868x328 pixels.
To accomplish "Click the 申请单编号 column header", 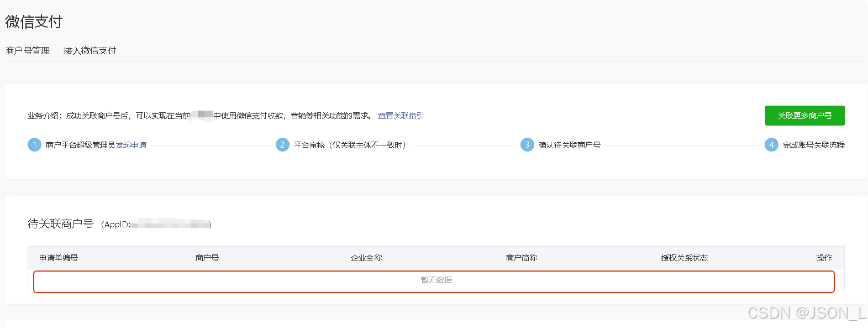I will (59, 258).
